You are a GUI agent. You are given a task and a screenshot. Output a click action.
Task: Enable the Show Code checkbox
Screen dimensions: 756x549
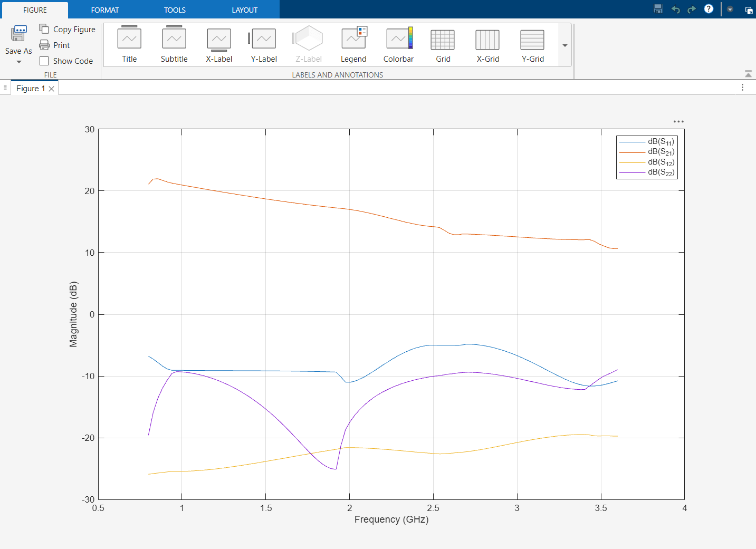pyautogui.click(x=44, y=61)
